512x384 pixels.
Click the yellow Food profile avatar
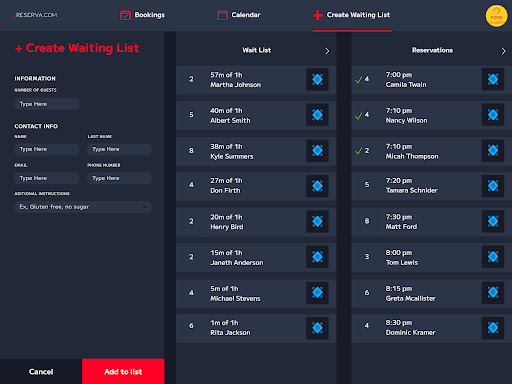click(x=496, y=16)
